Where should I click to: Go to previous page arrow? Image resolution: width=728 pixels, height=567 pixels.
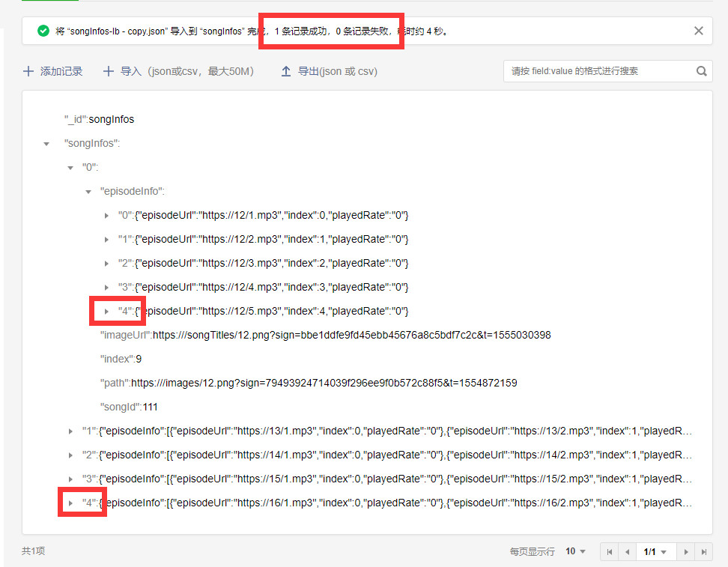(x=627, y=552)
